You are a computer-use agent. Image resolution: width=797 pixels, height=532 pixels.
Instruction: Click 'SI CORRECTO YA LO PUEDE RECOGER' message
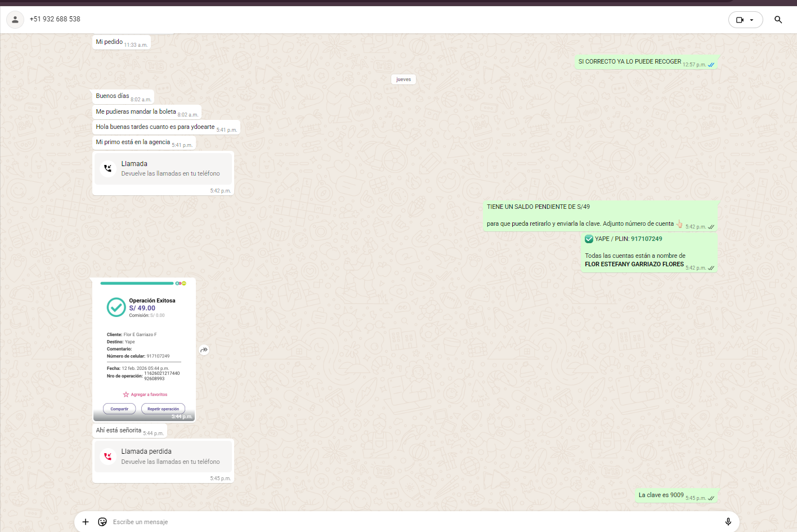(629, 62)
